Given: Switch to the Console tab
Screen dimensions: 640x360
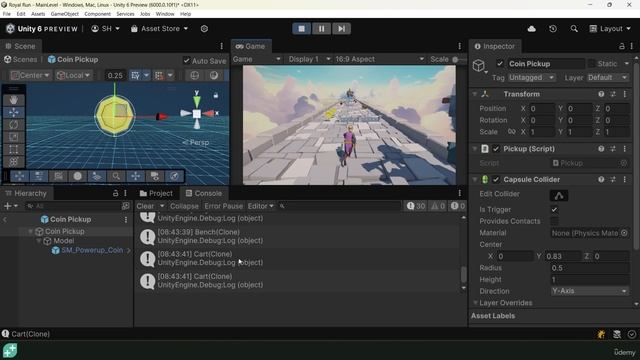Looking at the screenshot, I should (x=204, y=193).
